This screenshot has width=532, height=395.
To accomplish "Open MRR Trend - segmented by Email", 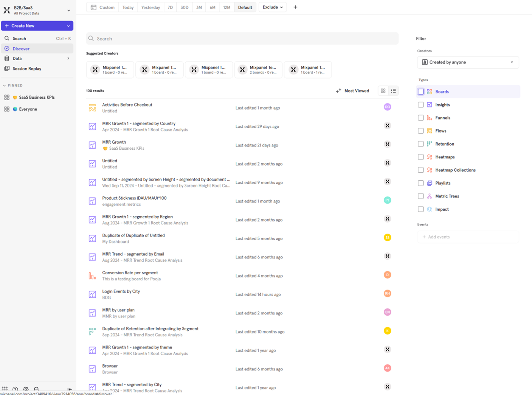I will 133,254.
